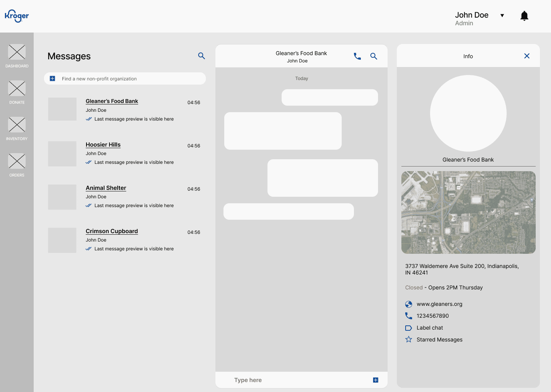Viewport: 551px width, 392px height.
Task: Click the Messages heading
Action: [x=69, y=56]
